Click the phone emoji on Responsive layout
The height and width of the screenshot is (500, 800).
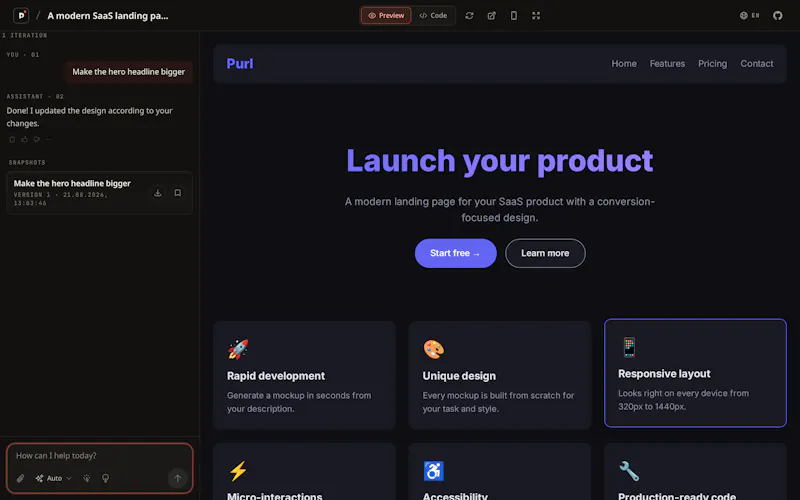click(629, 347)
